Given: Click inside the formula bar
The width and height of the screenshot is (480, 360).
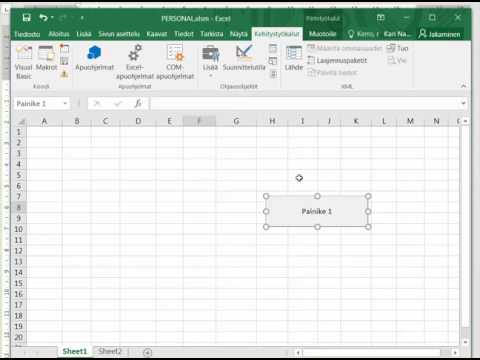Looking at the screenshot, I should pos(305,104).
